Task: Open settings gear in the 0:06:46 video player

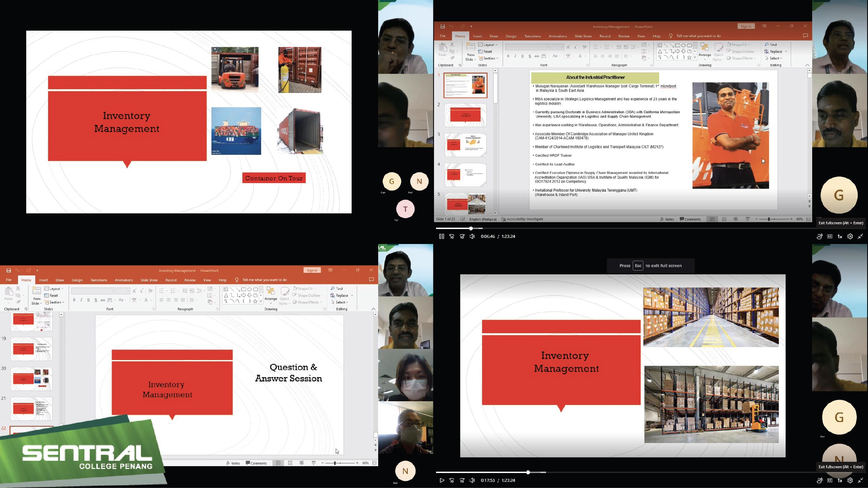Action: (850, 237)
